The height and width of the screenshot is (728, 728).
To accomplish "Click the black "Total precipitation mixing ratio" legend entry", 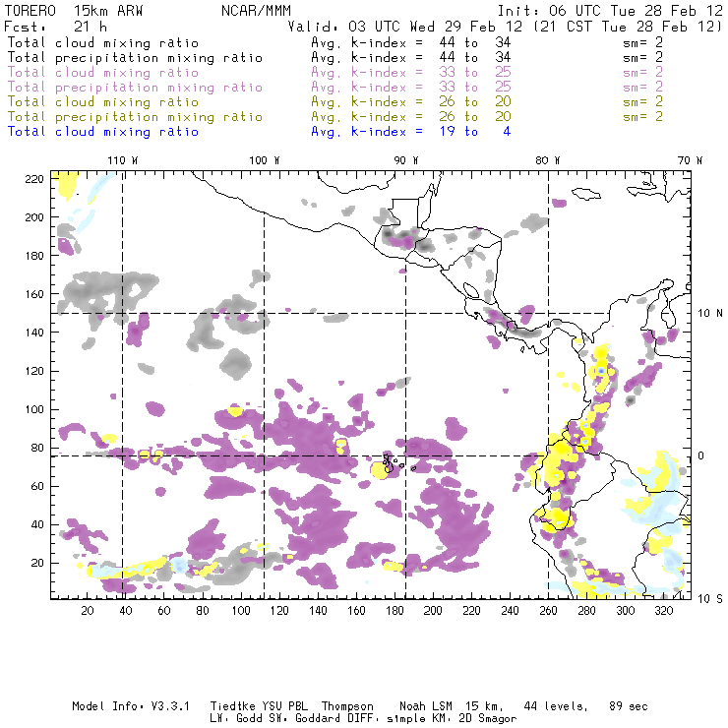I will click(135, 58).
